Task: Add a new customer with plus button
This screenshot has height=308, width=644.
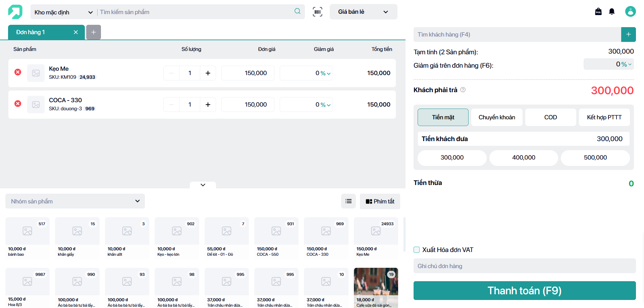Action: (629, 35)
